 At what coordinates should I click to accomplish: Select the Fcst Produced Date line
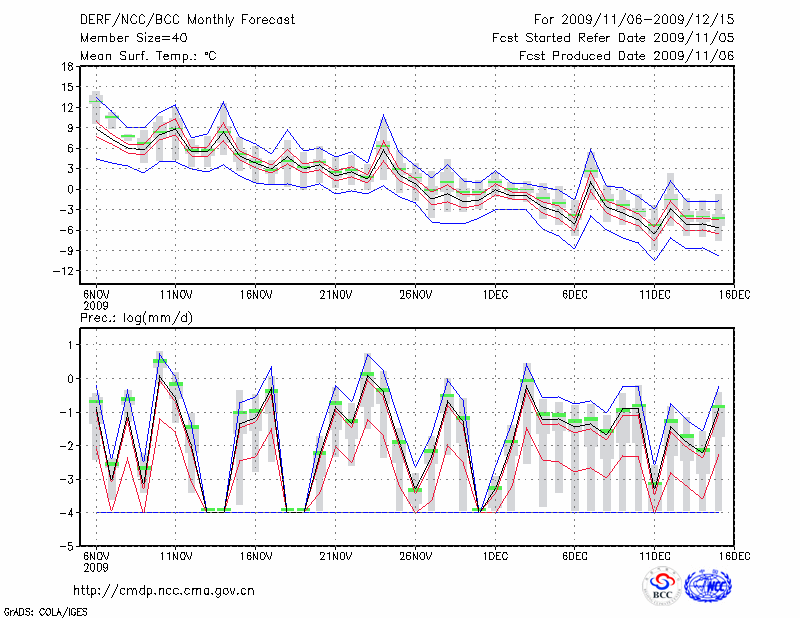[x=627, y=56]
